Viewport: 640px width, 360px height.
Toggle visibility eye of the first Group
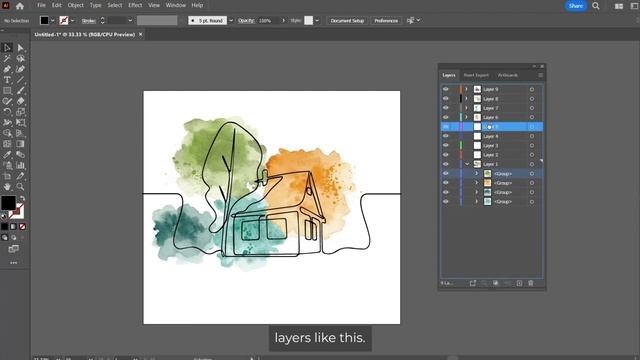point(446,173)
